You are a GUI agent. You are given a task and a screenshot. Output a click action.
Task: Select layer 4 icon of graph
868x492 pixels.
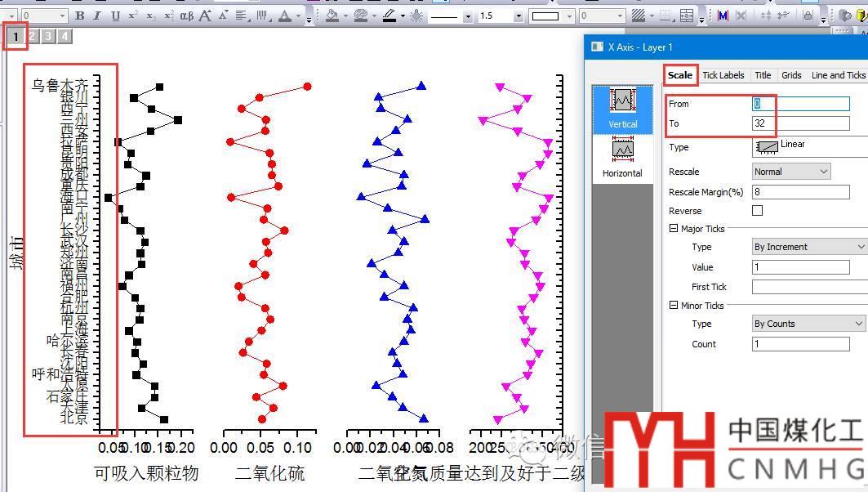[65, 37]
